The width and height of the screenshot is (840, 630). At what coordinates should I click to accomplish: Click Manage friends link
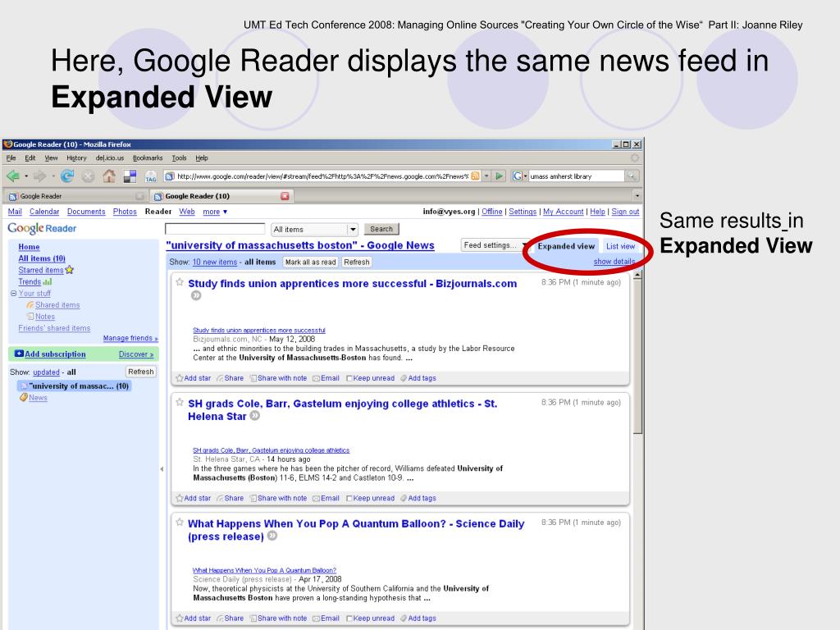(130, 338)
